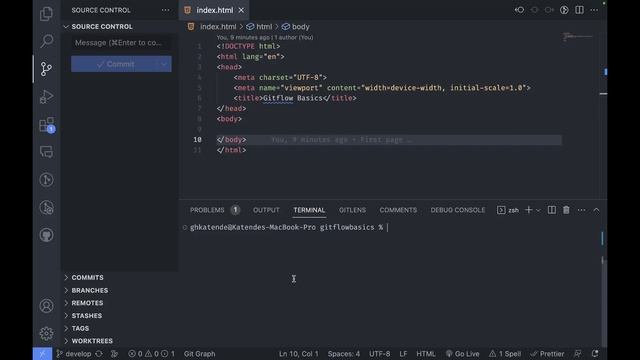The image size is (640, 360).
Task: Select the TERMINAL tab
Action: tap(309, 210)
